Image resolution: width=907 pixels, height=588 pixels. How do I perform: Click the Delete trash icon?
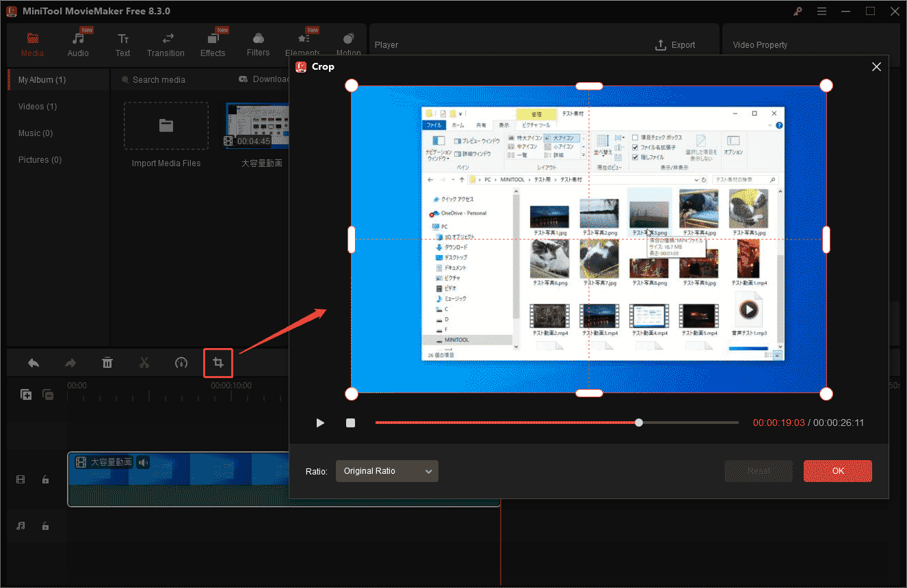click(107, 363)
